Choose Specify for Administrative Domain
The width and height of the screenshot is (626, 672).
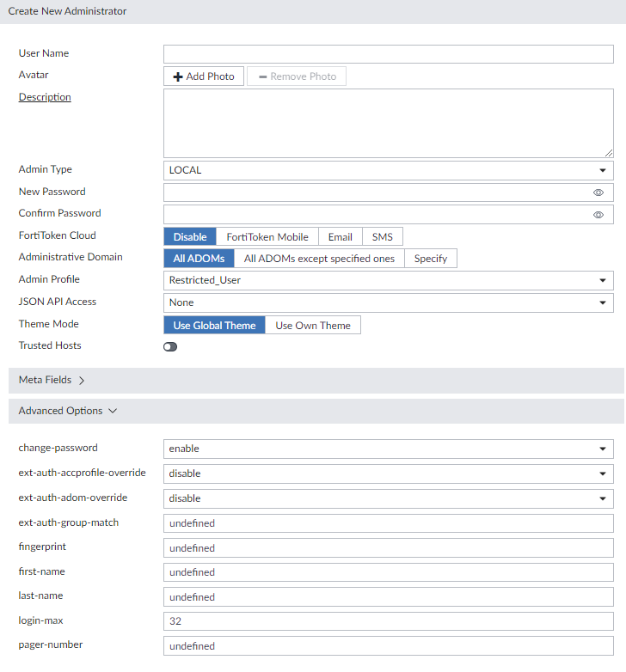(x=431, y=259)
